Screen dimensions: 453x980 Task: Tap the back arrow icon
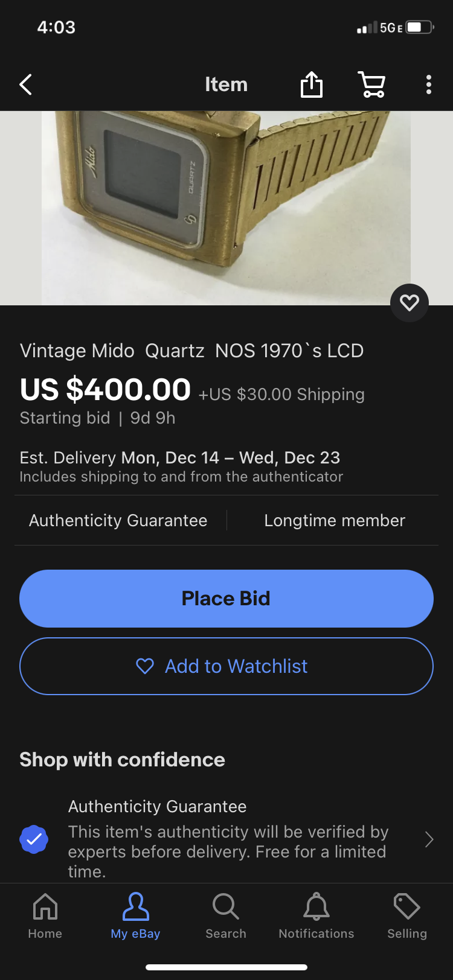tap(26, 84)
